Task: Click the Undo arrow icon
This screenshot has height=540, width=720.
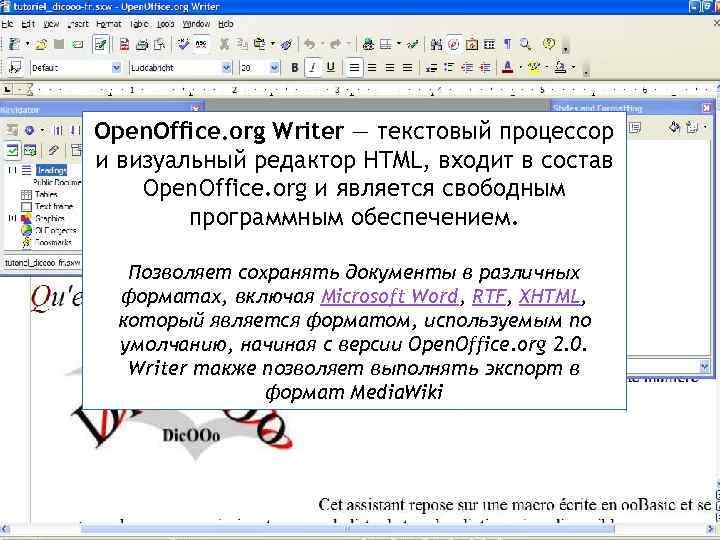Action: (x=310, y=45)
